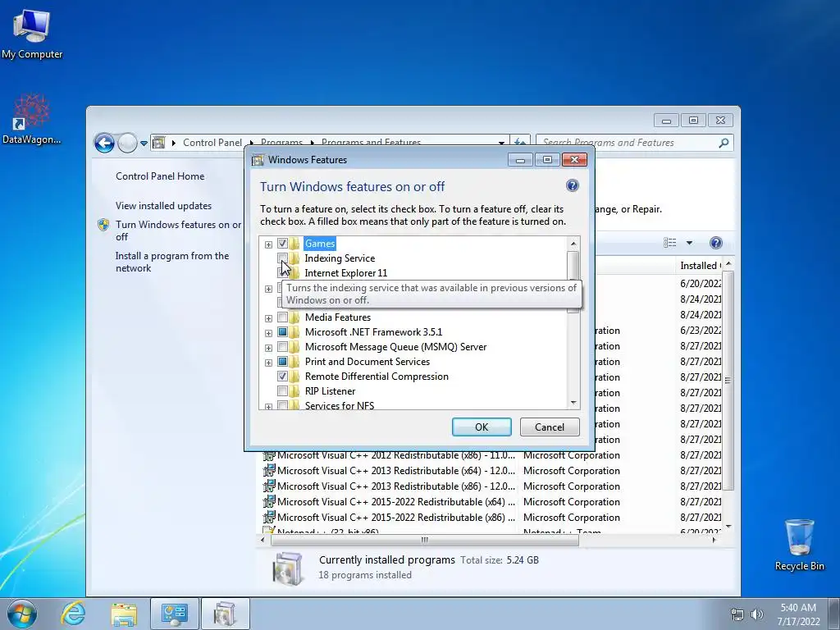Click Turn Windows features on or off link
Screen dimensions: 840x630
tap(178, 231)
